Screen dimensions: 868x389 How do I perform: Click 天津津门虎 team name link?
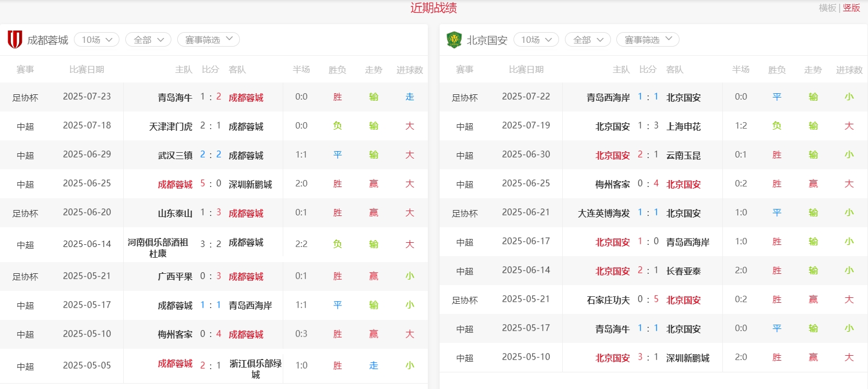click(170, 126)
